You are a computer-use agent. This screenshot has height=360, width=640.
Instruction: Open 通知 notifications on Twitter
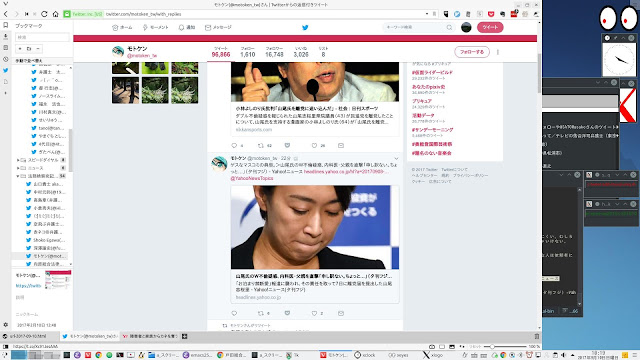(187, 27)
